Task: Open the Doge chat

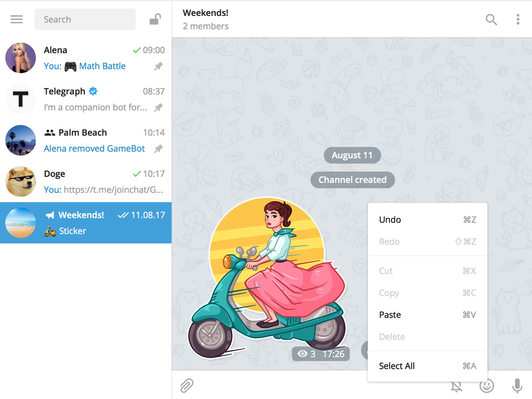Action: coord(86,182)
